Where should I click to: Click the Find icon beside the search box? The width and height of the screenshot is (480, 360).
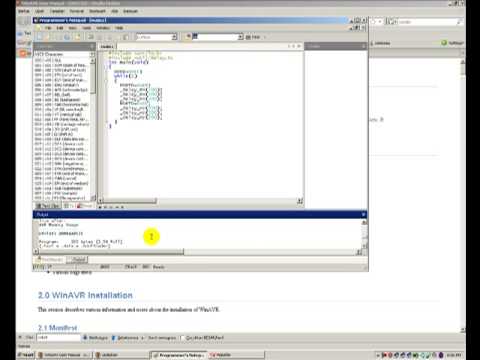(253, 37)
